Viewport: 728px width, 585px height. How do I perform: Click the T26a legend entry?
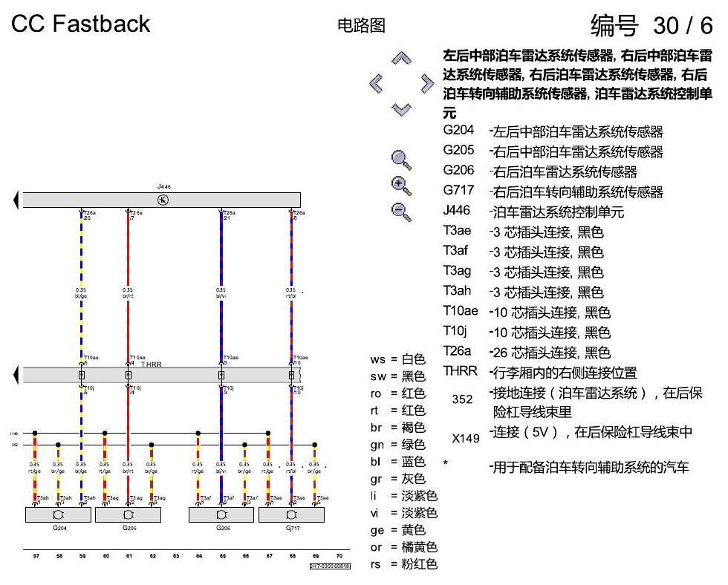tap(527, 352)
